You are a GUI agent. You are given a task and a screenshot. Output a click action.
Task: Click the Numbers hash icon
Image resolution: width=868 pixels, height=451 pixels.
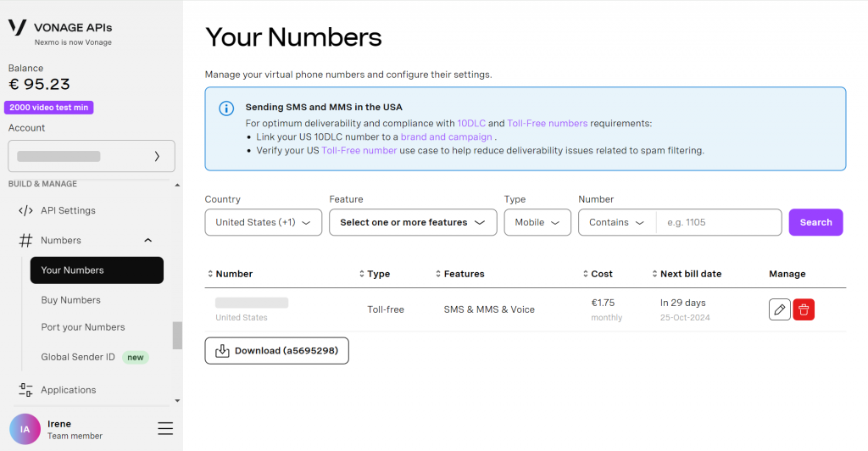coord(25,240)
